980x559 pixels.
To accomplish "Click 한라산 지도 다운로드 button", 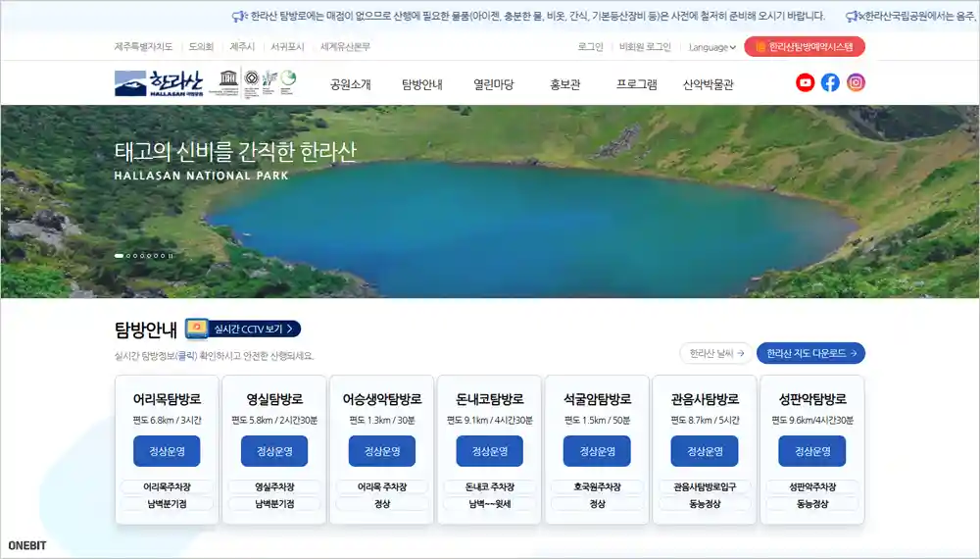I will tap(811, 353).
